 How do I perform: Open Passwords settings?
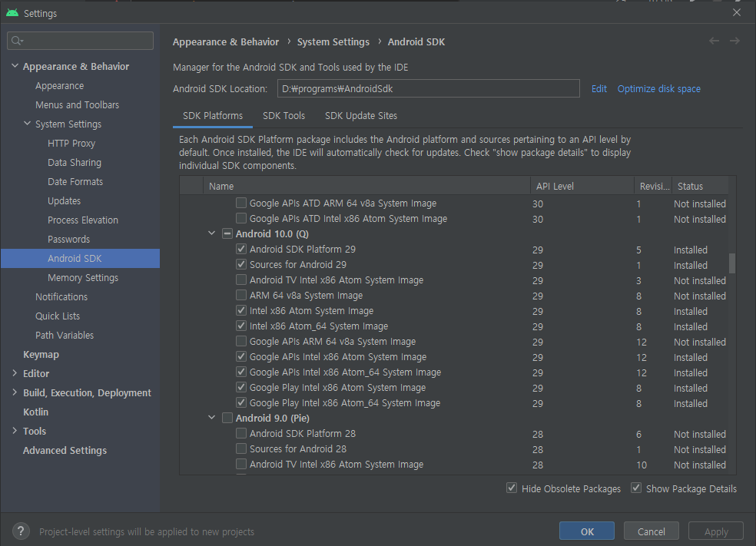68,239
